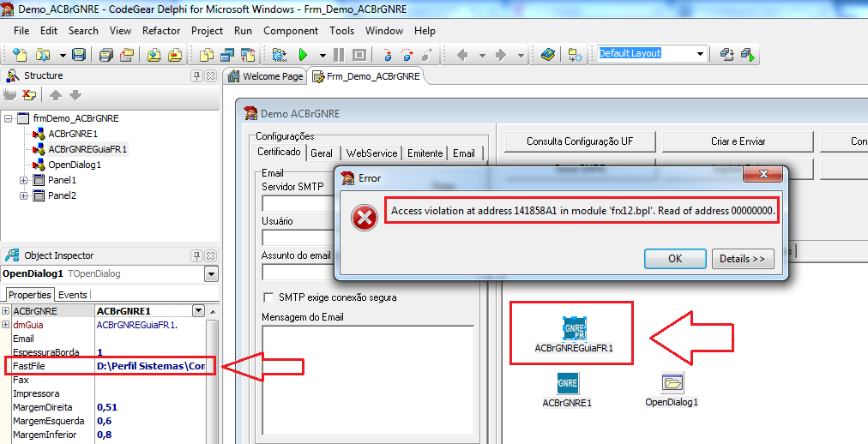Expand the ACBrGNRE property
This screenshot has width=868, height=444.
5,311
